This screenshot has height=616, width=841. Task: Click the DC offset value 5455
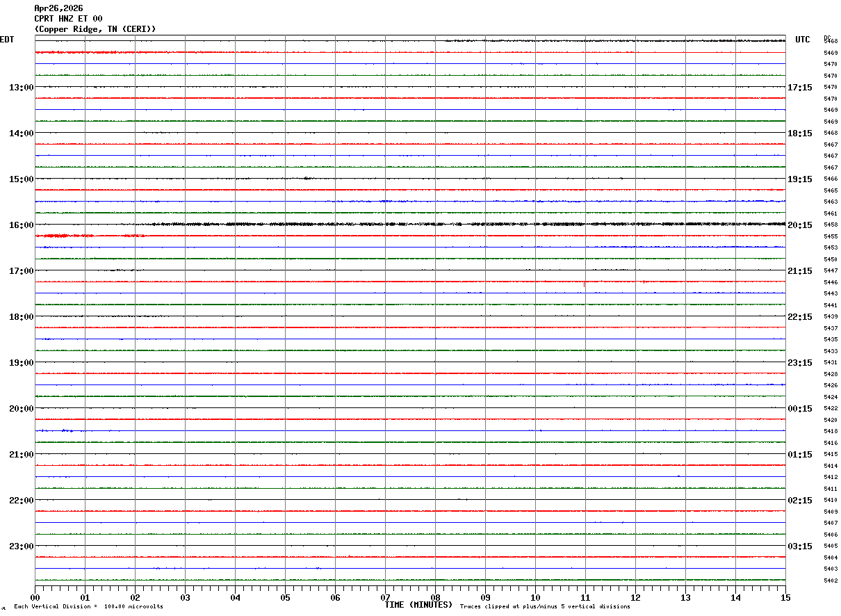pos(831,236)
